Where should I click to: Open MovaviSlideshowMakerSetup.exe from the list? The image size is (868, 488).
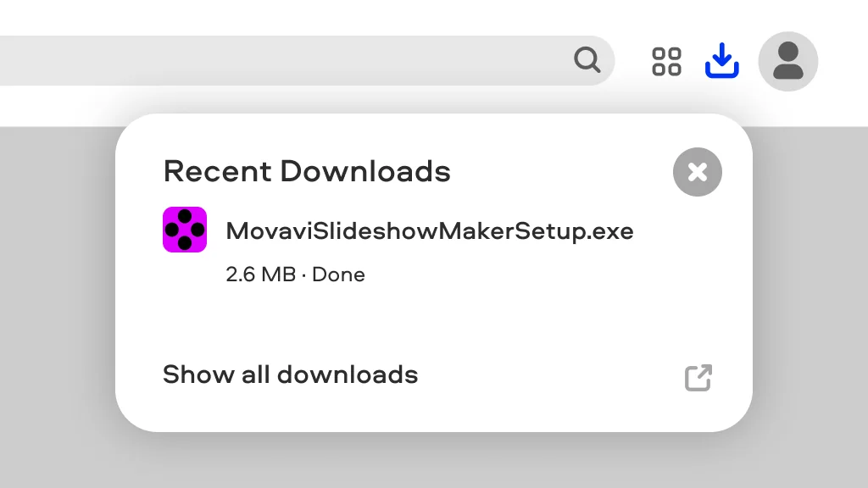pos(430,230)
